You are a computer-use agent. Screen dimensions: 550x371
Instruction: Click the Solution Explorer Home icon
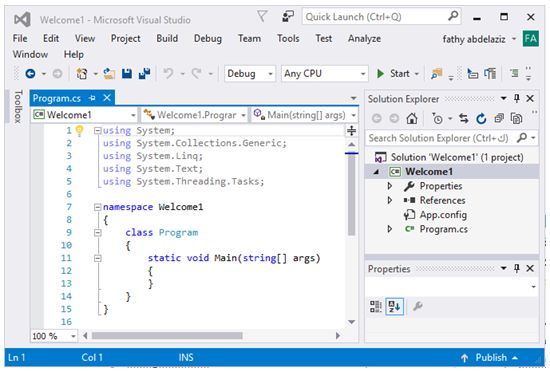(x=412, y=119)
